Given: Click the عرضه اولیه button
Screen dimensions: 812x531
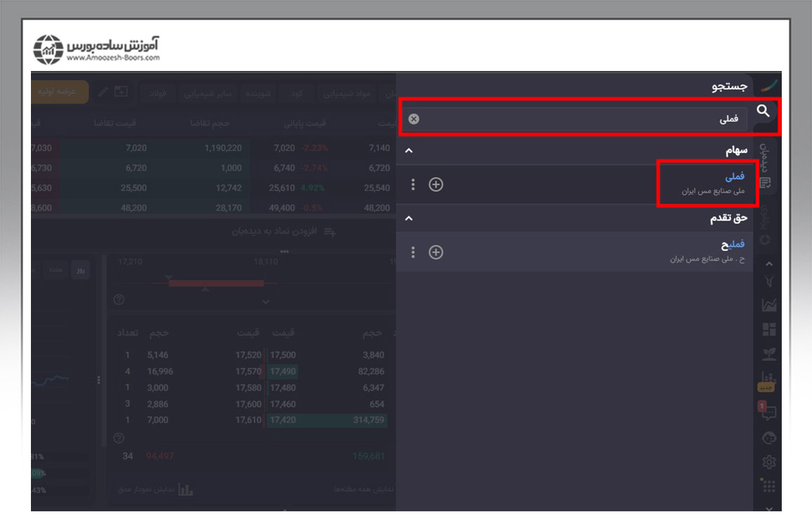Looking at the screenshot, I should pyautogui.click(x=60, y=92).
